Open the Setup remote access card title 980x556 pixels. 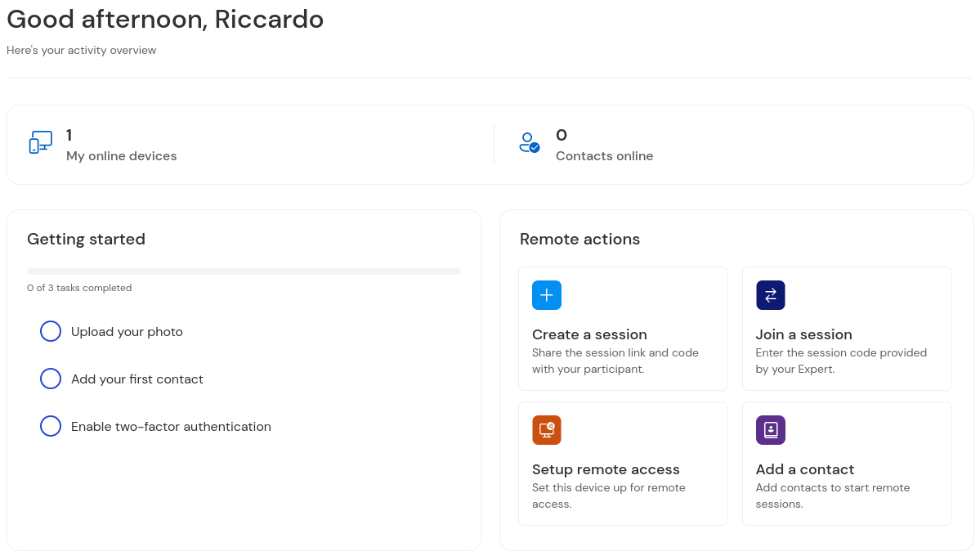[606, 469]
